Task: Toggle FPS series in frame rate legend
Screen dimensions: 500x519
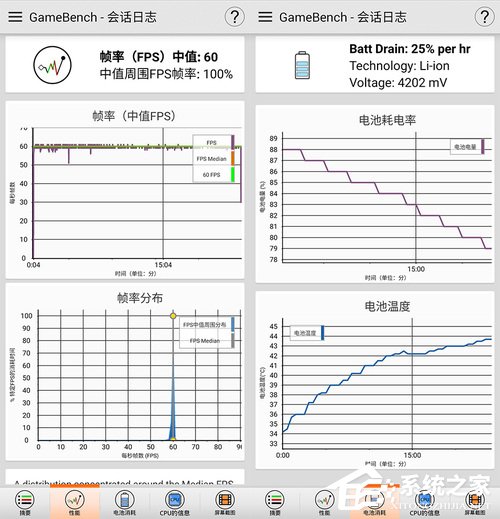Action: coord(213,143)
